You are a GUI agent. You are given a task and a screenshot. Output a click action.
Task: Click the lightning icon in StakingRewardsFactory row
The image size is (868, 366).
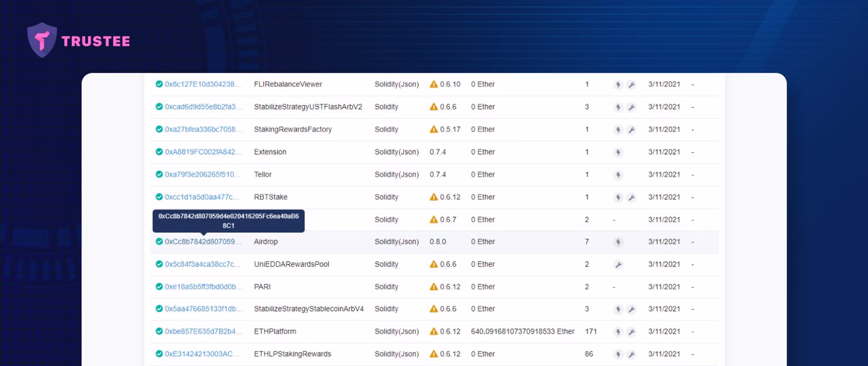(x=618, y=130)
